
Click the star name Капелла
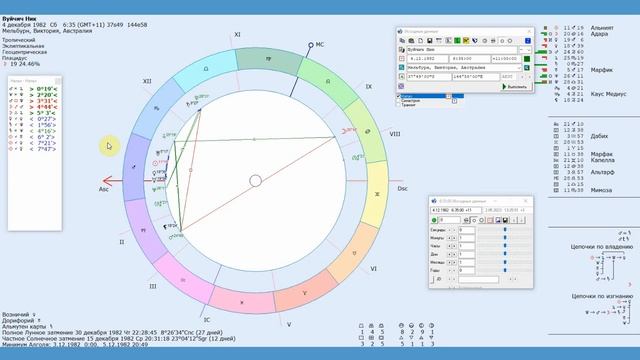(602, 160)
